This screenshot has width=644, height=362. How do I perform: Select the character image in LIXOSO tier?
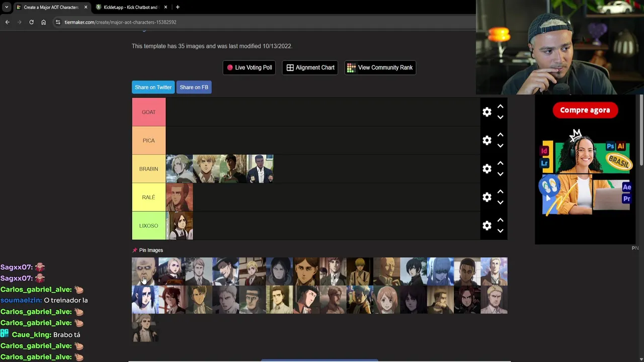(x=179, y=226)
